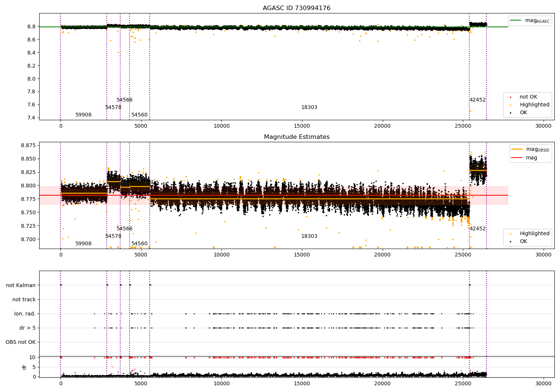Click the 'not Kalman' y-axis label

(21, 285)
